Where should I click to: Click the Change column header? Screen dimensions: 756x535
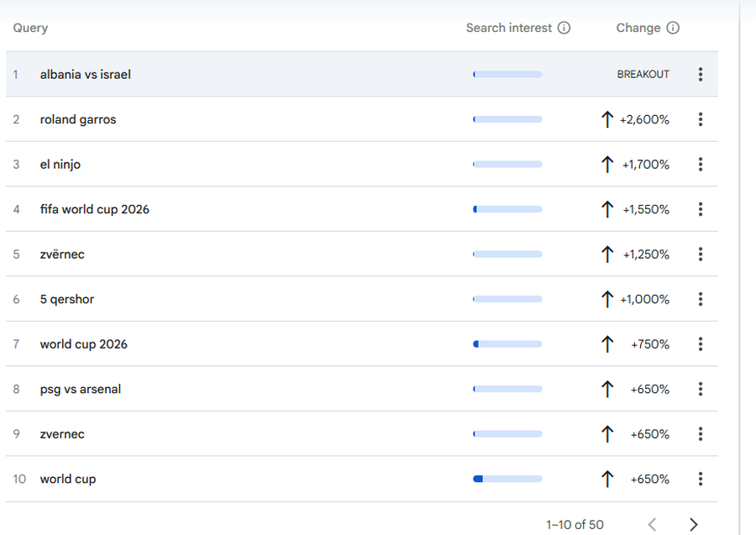tap(638, 28)
